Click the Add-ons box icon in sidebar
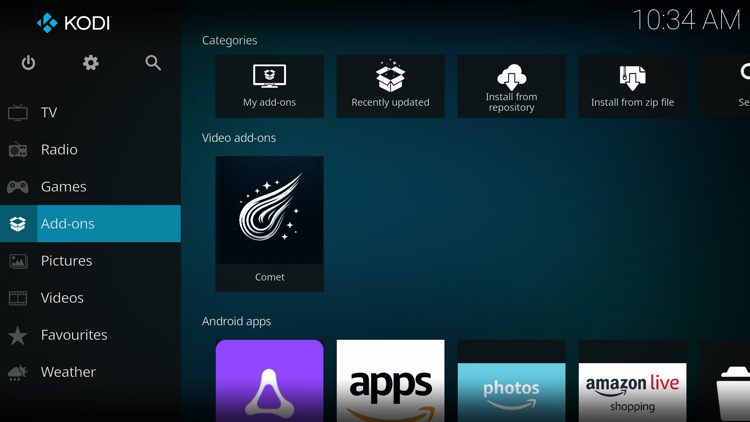The image size is (750, 422). pos(18,224)
